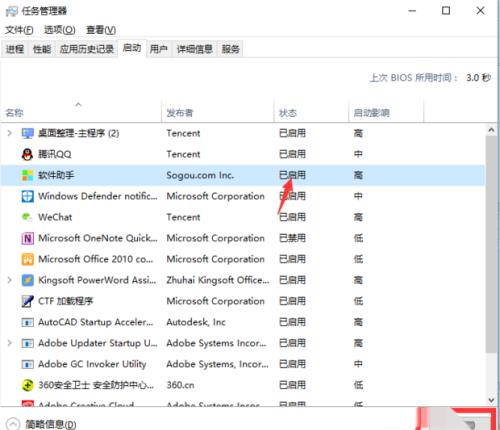Image resolution: width=500 pixels, height=430 pixels.
Task: Click the vertical scrollbar thumb
Action: (491, 244)
